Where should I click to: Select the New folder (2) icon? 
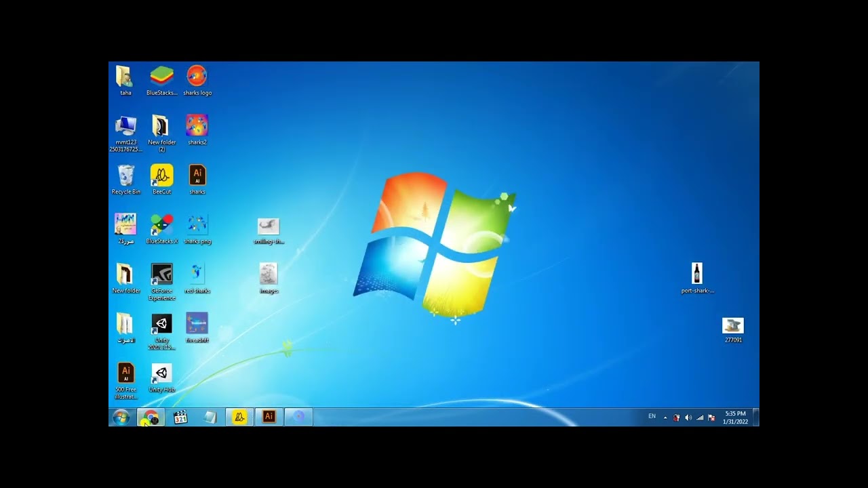(161, 133)
